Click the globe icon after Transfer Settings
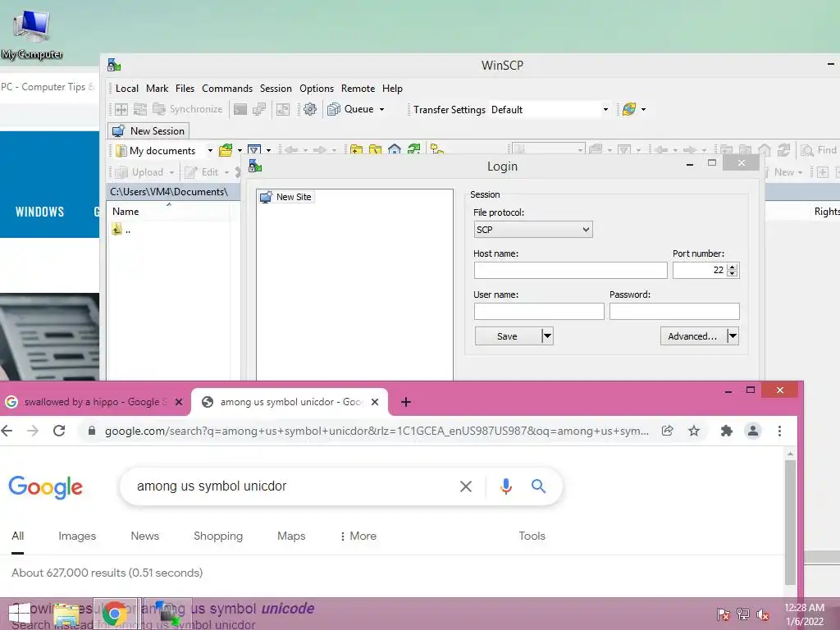The width and height of the screenshot is (840, 630). [x=629, y=109]
